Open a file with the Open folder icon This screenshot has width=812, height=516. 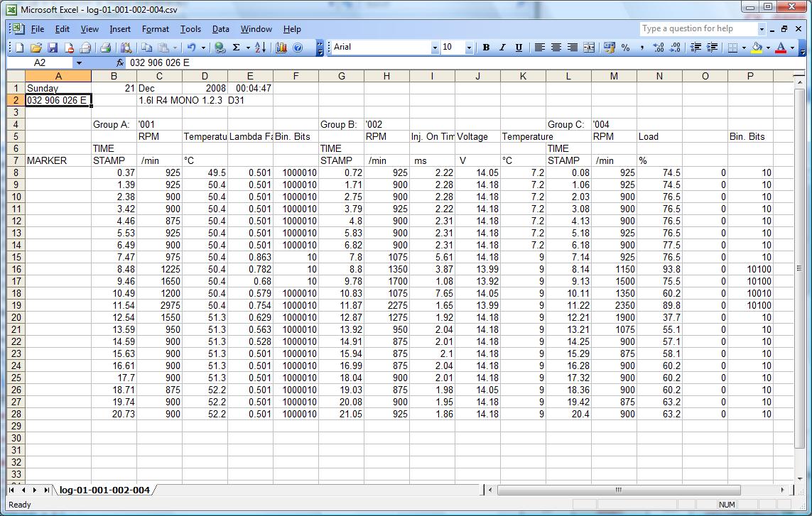tap(35, 48)
